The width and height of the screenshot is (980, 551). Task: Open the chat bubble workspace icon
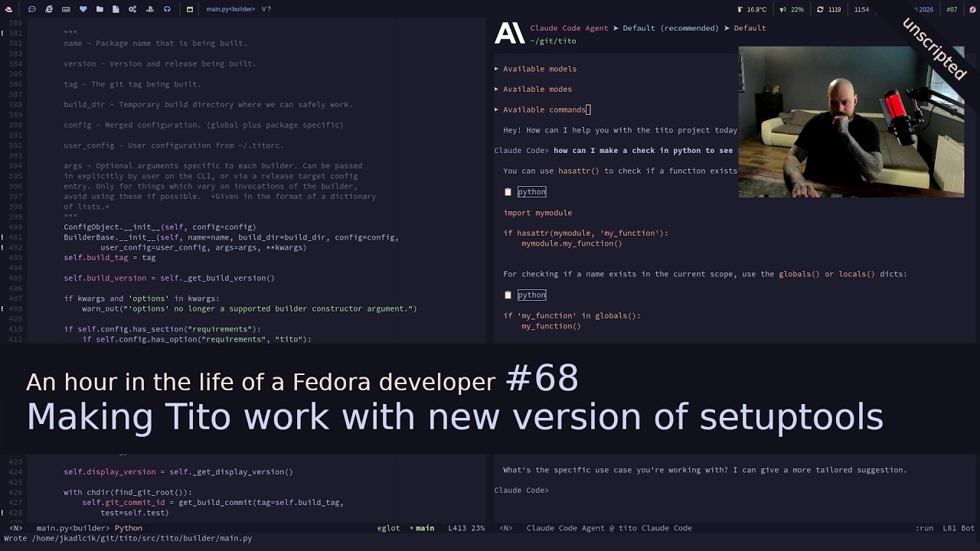(x=32, y=9)
